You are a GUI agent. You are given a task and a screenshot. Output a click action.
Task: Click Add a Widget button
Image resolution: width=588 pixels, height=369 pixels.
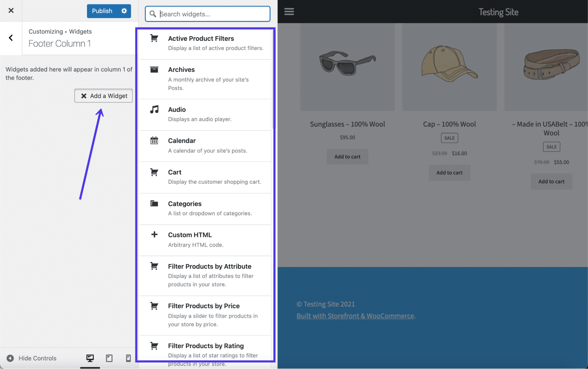pyautogui.click(x=104, y=95)
